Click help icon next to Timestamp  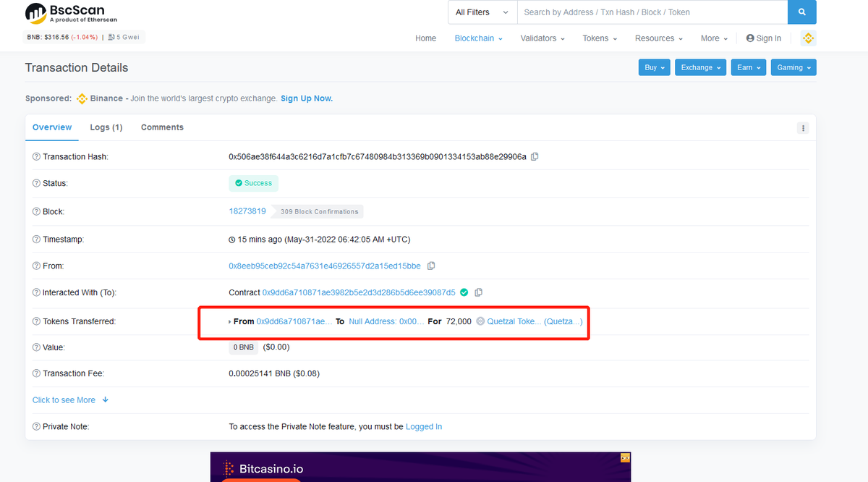click(36, 239)
